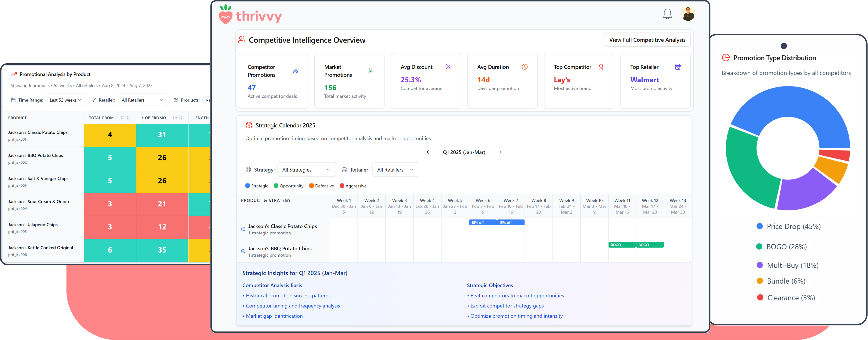Open the Last 52 weeks time range dropdown
Screen dimensions: 868x340
click(x=65, y=100)
